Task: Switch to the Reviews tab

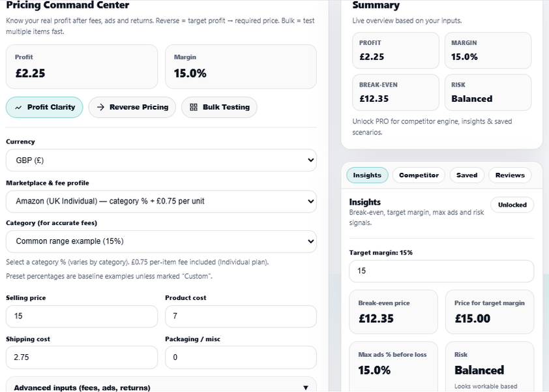Action: (x=509, y=175)
